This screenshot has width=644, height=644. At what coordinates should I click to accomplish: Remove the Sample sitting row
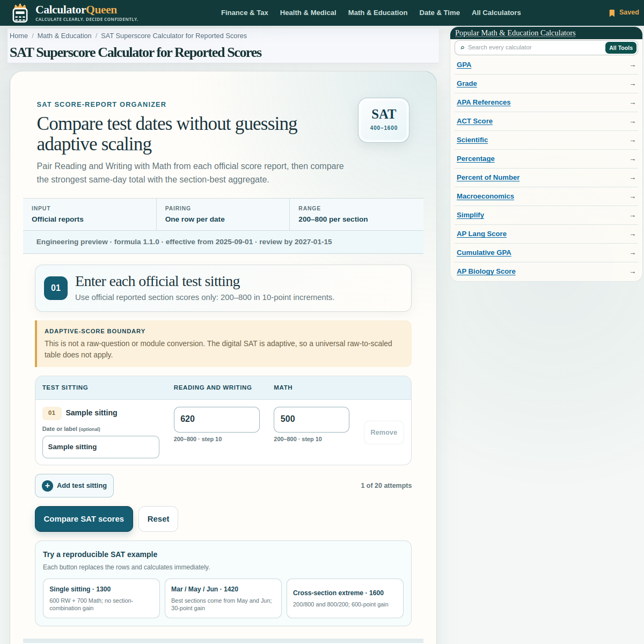(384, 433)
